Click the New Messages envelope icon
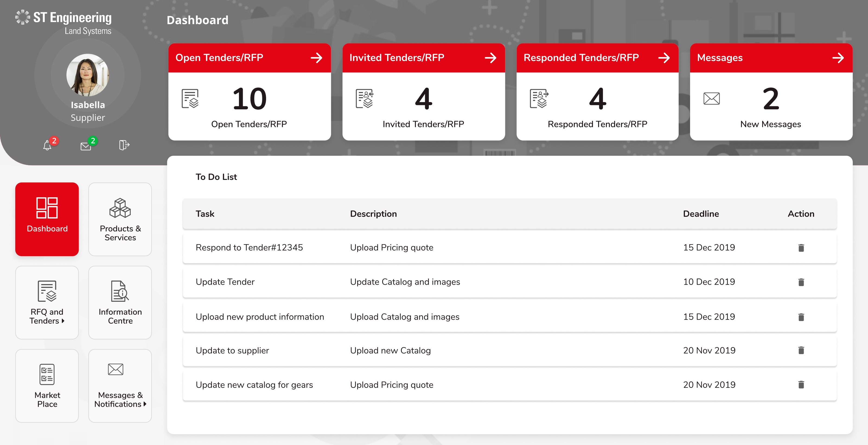This screenshot has width=868, height=445. click(711, 98)
